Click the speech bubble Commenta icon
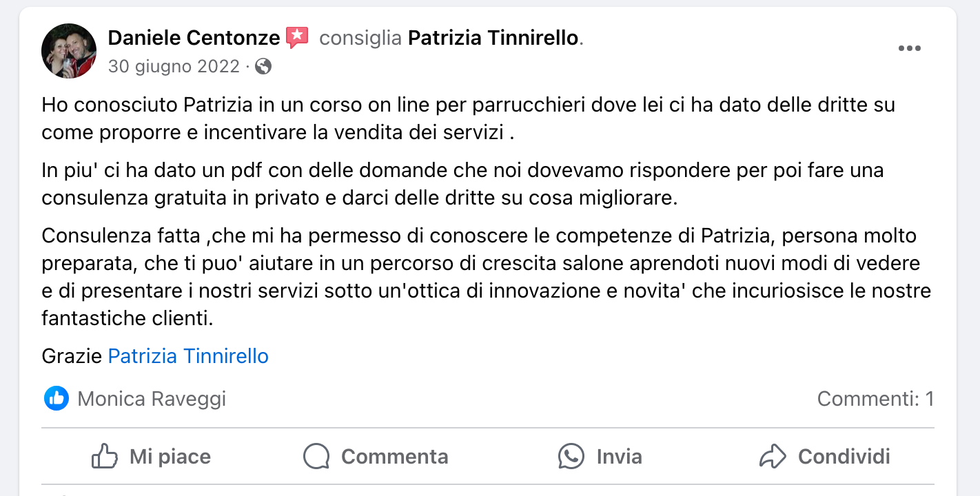The image size is (980, 496). (x=316, y=456)
